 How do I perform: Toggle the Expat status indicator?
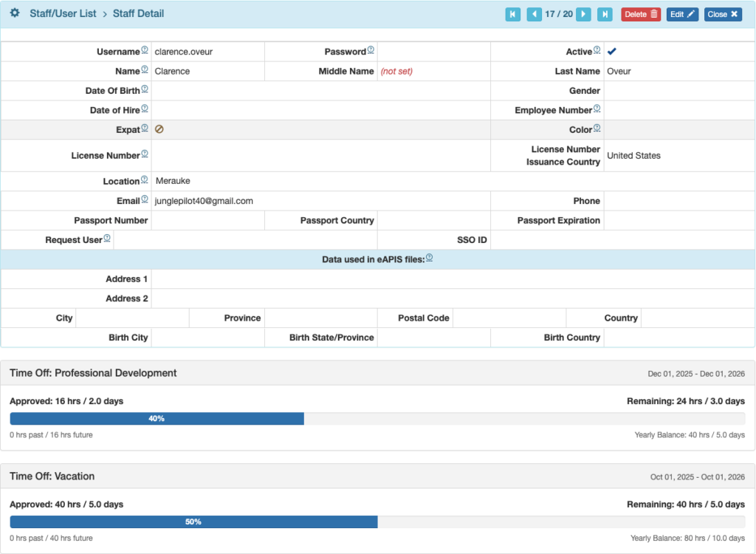pos(159,129)
